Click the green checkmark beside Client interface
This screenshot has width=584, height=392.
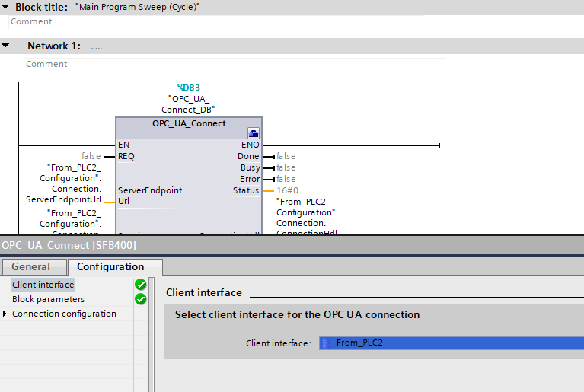point(141,285)
